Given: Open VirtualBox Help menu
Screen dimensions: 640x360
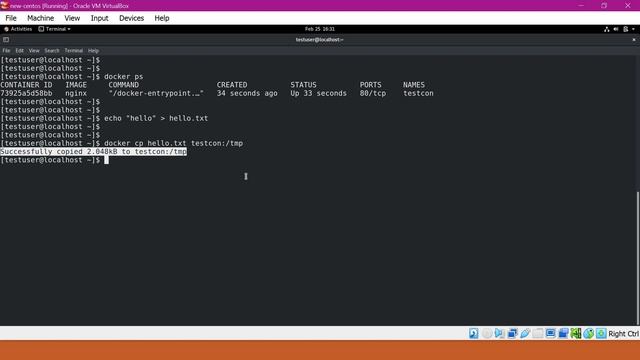Looking at the screenshot, I should [162, 18].
